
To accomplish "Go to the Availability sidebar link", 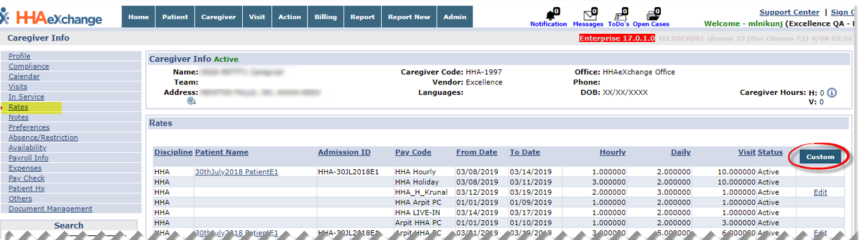I will click(28, 148).
